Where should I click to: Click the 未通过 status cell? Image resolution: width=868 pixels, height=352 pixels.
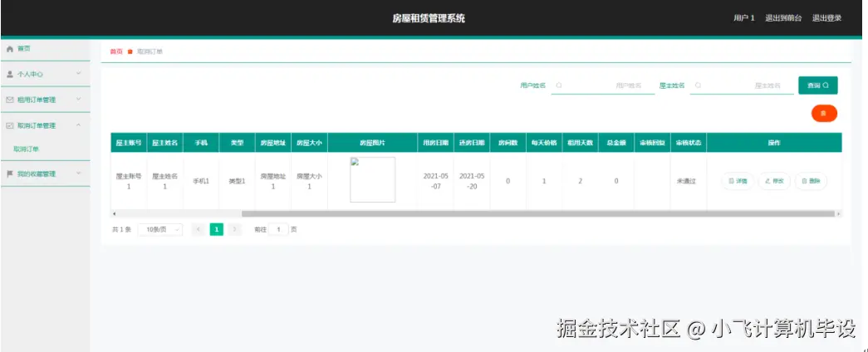686,181
